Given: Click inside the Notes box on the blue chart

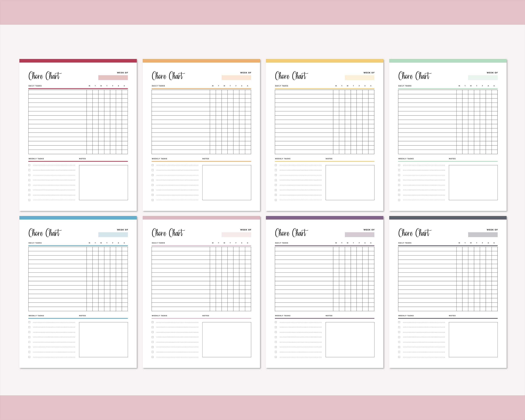Looking at the screenshot, I should tap(103, 340).
